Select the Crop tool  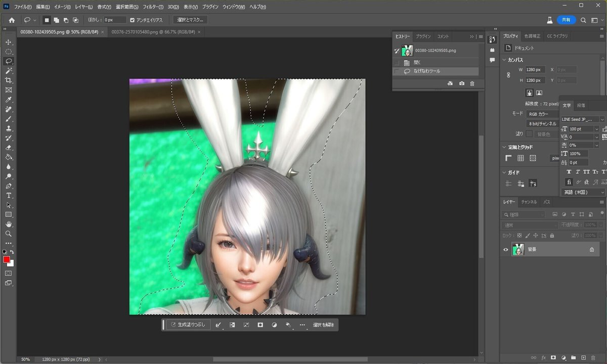point(9,80)
